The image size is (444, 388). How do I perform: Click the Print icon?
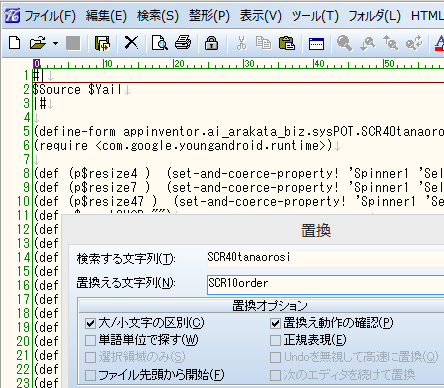[183, 43]
